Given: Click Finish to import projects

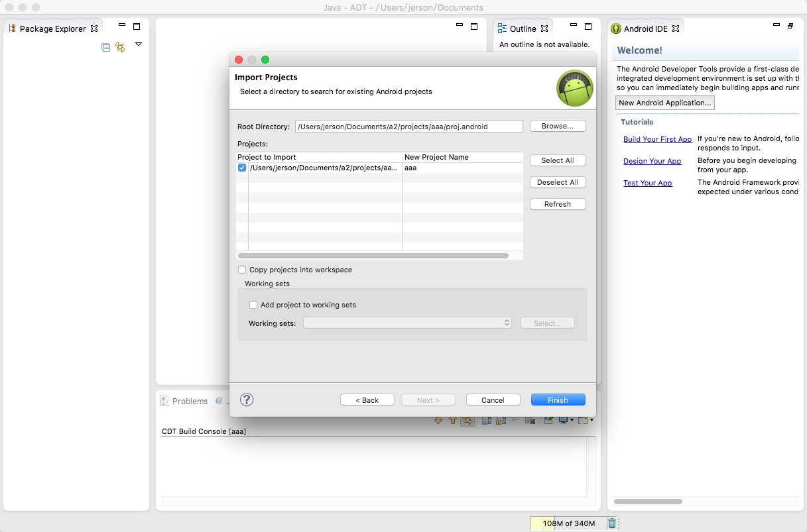Looking at the screenshot, I should click(x=558, y=399).
